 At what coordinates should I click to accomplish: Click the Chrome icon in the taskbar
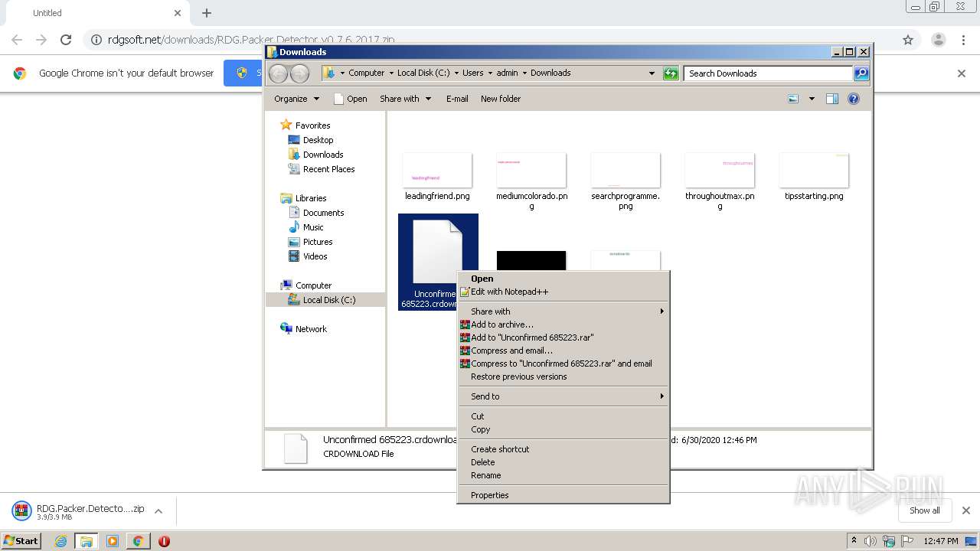pos(138,541)
